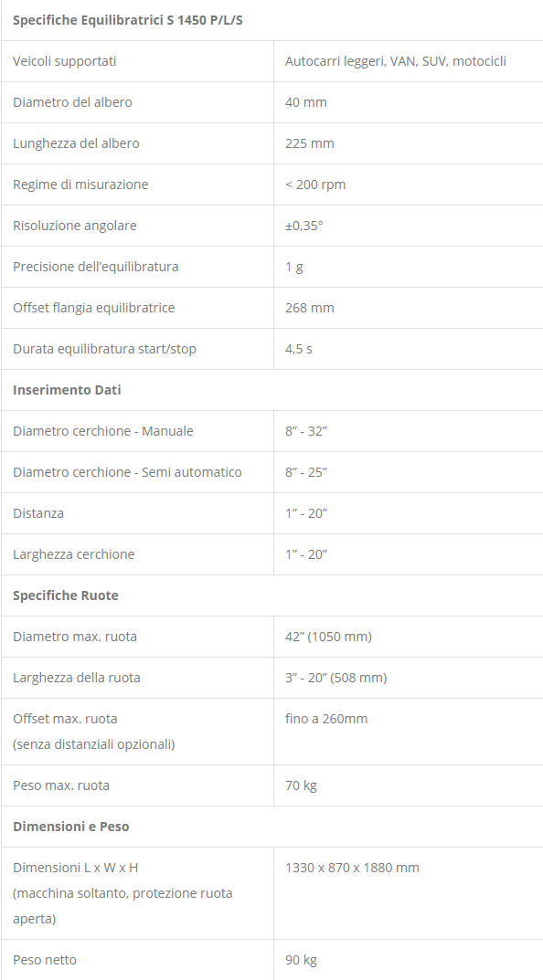The image size is (543, 980).
Task: Click the table title Specifiche Equilibratrici S 1450 P/L/S
Action: [x=128, y=20]
